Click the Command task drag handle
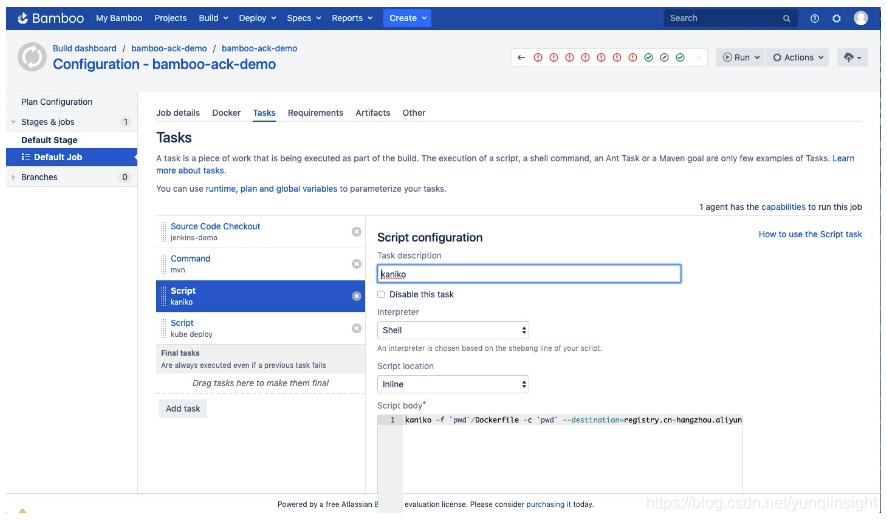Image resolution: width=887 pixels, height=521 pixels. (x=163, y=264)
